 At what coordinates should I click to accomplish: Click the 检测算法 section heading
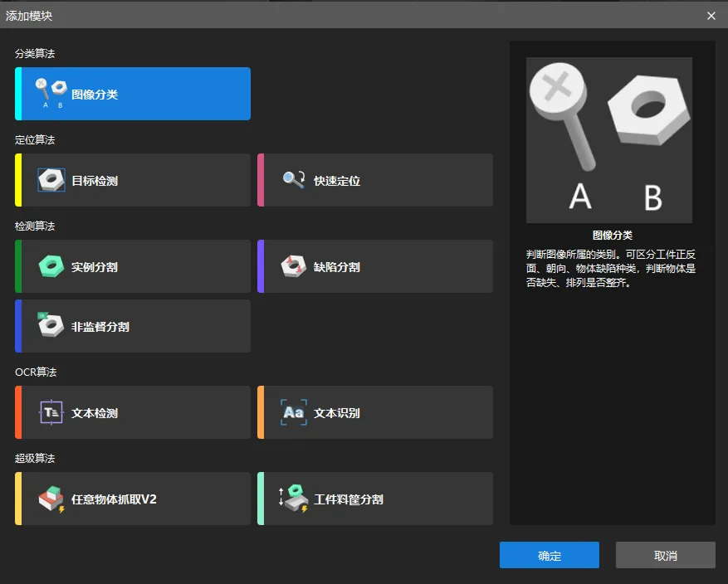tap(35, 226)
